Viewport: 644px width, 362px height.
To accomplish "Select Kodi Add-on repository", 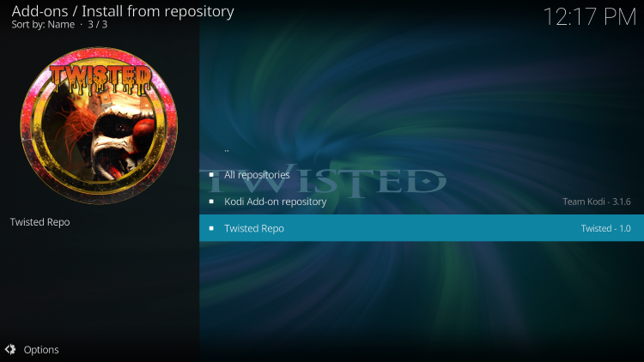I will pyautogui.click(x=422, y=202).
